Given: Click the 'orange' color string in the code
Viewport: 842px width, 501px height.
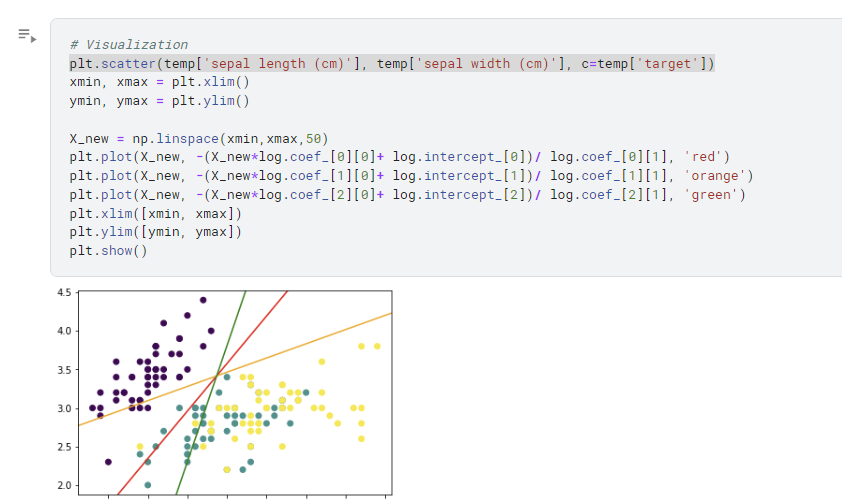Looking at the screenshot, I should (715, 176).
